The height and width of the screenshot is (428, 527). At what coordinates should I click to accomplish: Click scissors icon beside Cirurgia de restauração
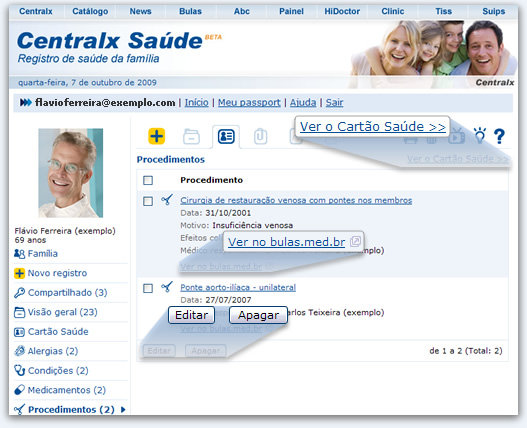(x=167, y=200)
